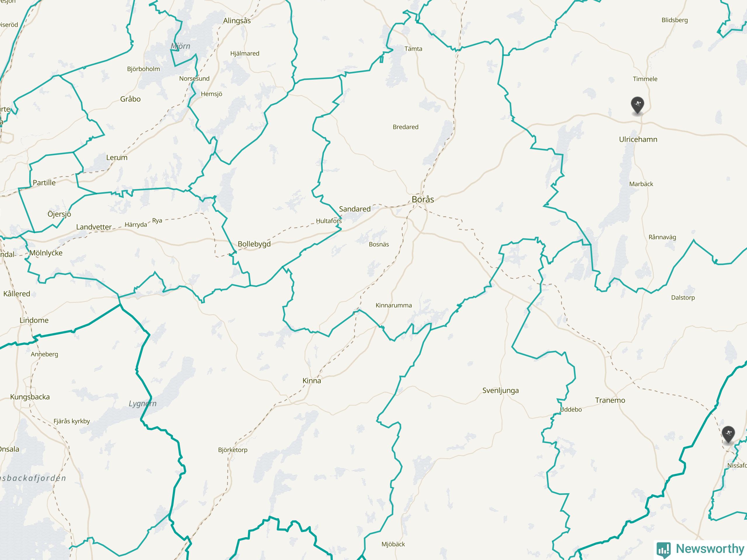Click the Kinna town label

click(312, 381)
